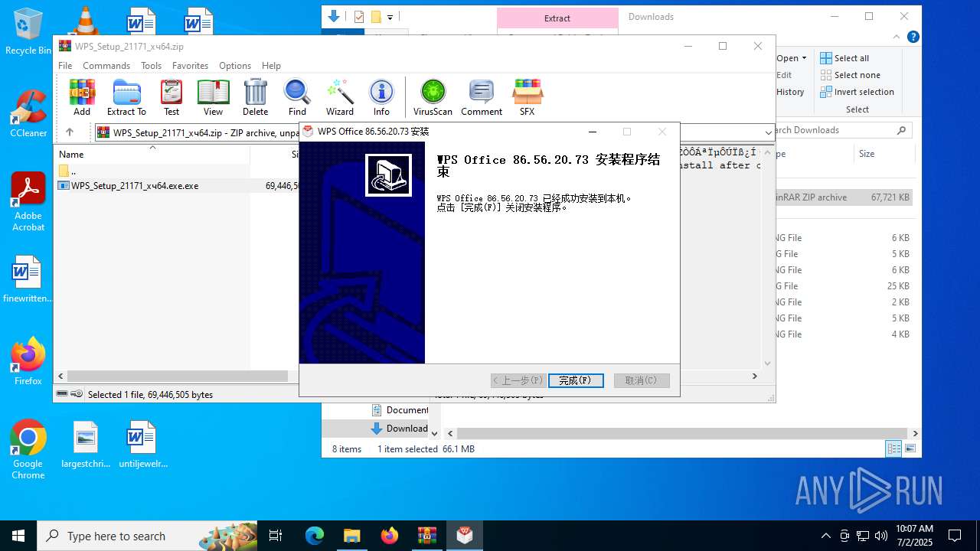Go up one folder level in WinRAR

pyautogui.click(x=69, y=132)
